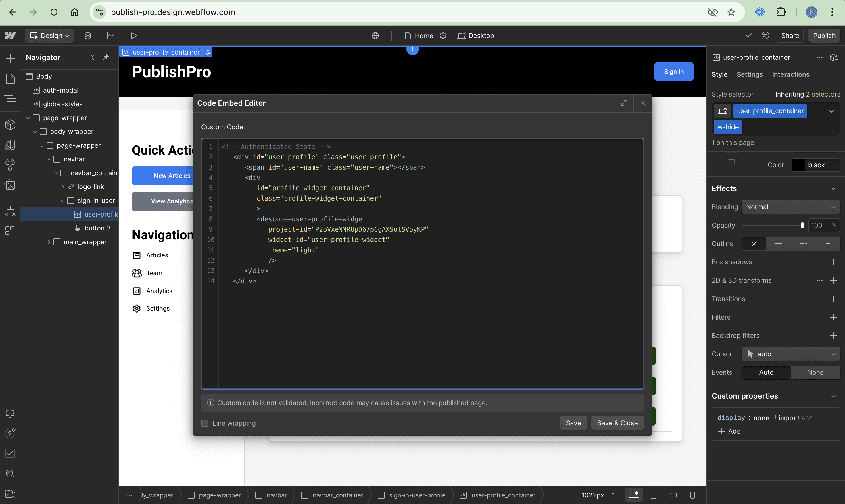
Task: Click the Publish button
Action: tap(824, 36)
